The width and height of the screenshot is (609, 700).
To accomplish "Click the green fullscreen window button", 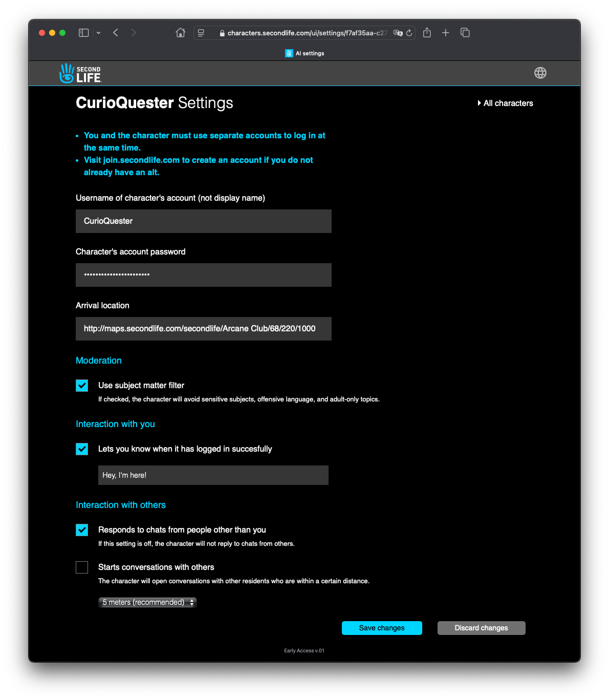I will pos(62,33).
